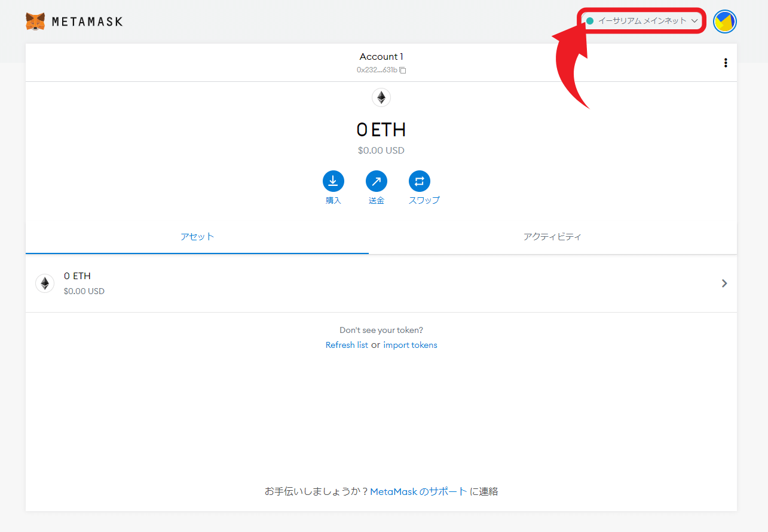Expand the ETH asset with the chevron
Image resolution: width=768 pixels, height=532 pixels.
(724, 283)
